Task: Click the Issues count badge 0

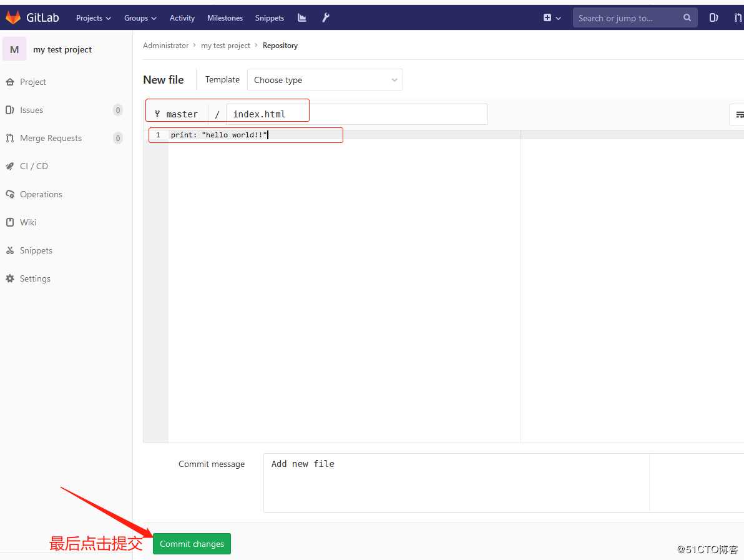Action: [118, 110]
